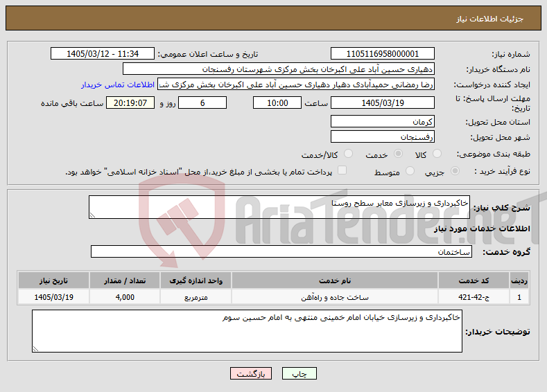Click the استان محل تحویل field کرمان

pyautogui.click(x=382, y=122)
